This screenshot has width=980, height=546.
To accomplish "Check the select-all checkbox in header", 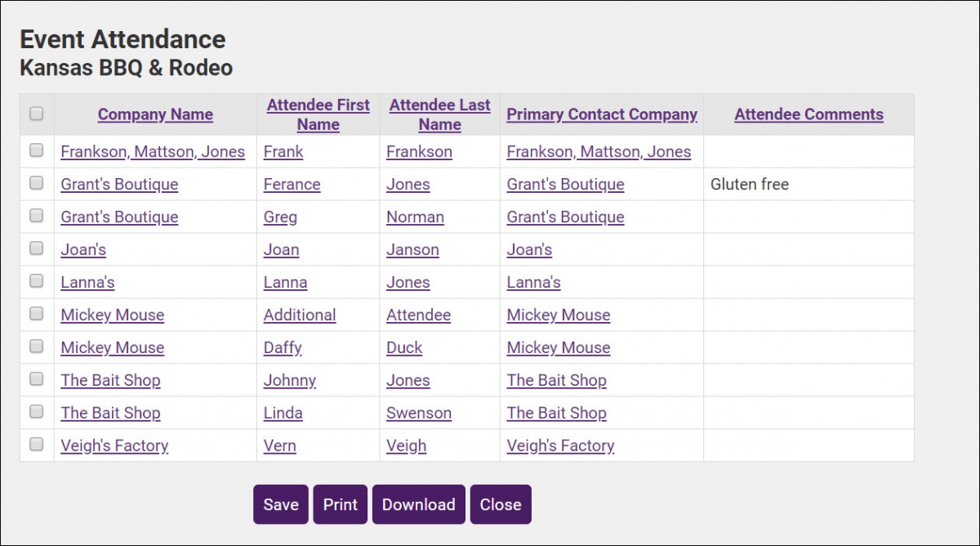I will coord(37,114).
